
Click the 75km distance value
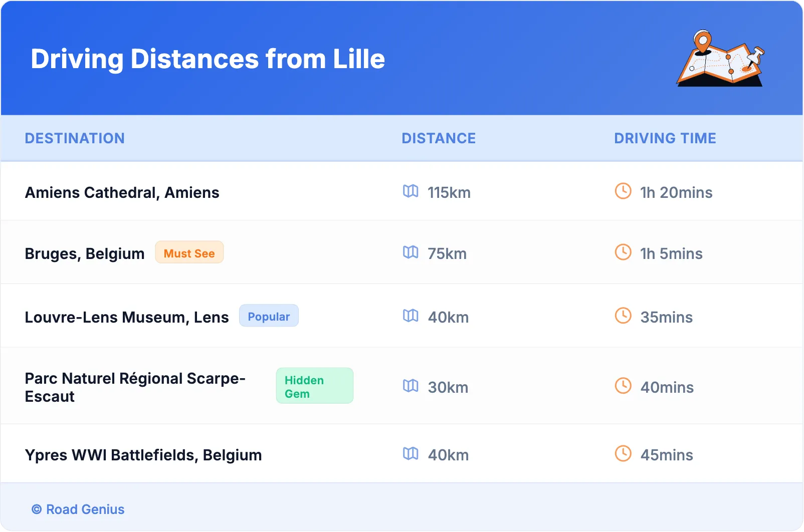coord(447,254)
